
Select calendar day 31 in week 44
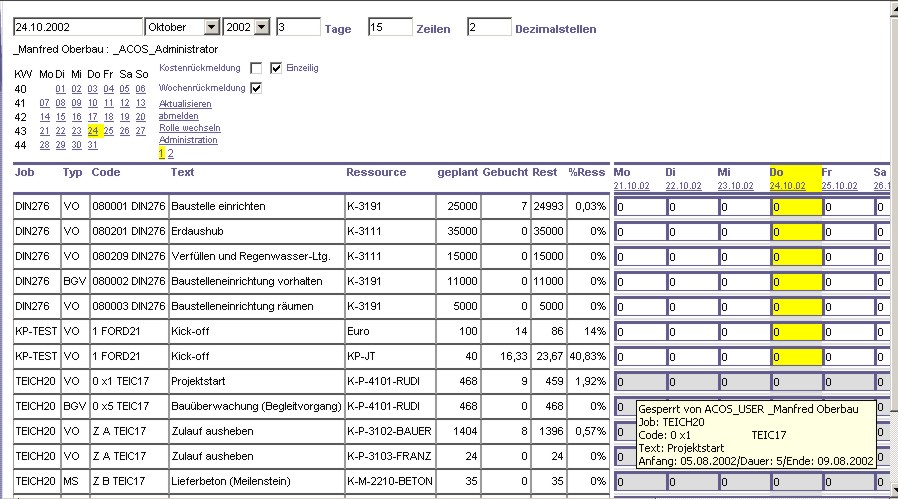(93, 145)
